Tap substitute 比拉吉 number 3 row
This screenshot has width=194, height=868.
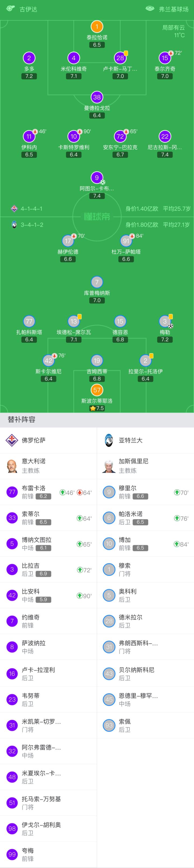point(48,569)
